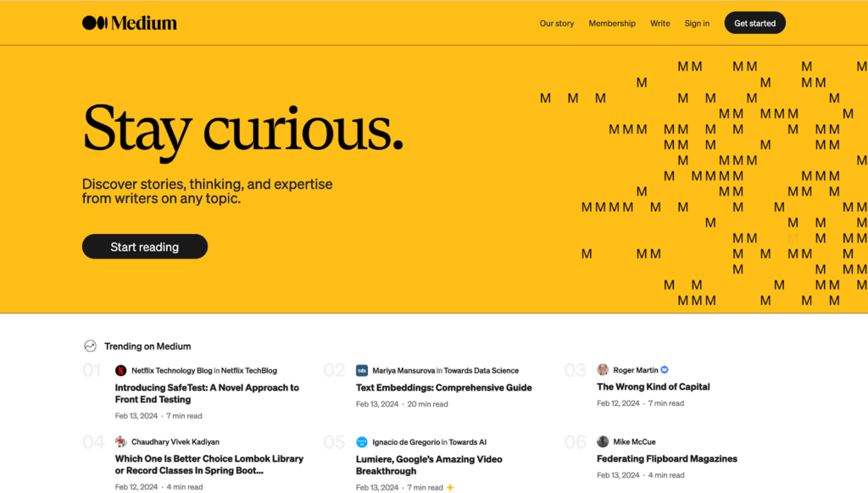Click the Towards AI publication link

click(468, 442)
